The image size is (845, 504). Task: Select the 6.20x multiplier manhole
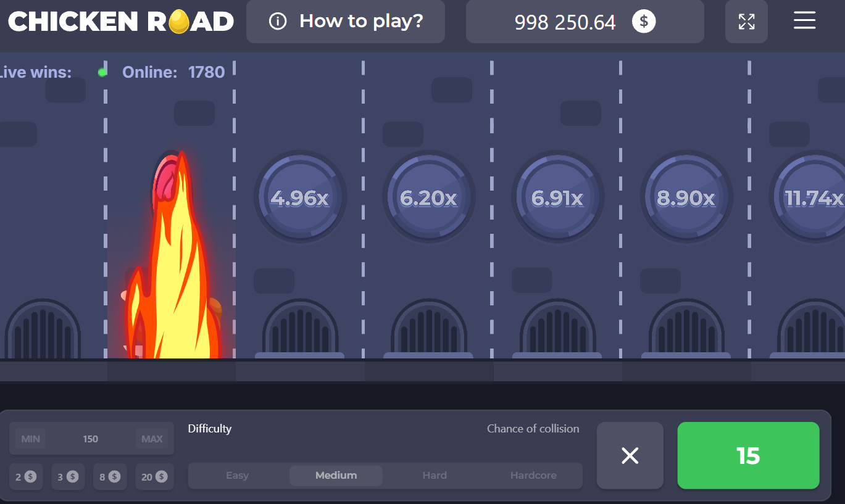(429, 197)
